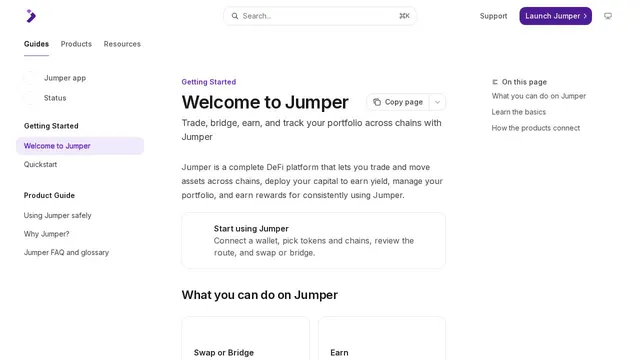The image size is (640, 360).
Task: Open the Quickstart sidebar page
Action: click(x=40, y=164)
